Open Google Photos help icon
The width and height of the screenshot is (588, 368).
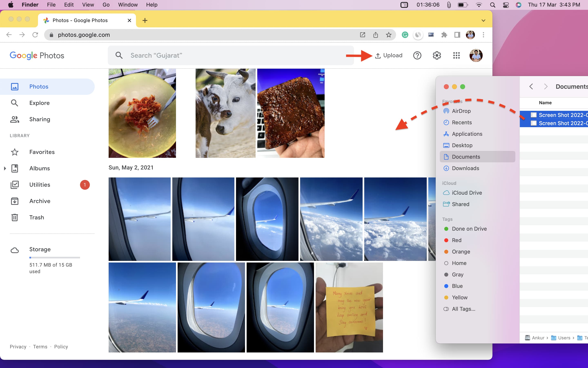coord(417,55)
